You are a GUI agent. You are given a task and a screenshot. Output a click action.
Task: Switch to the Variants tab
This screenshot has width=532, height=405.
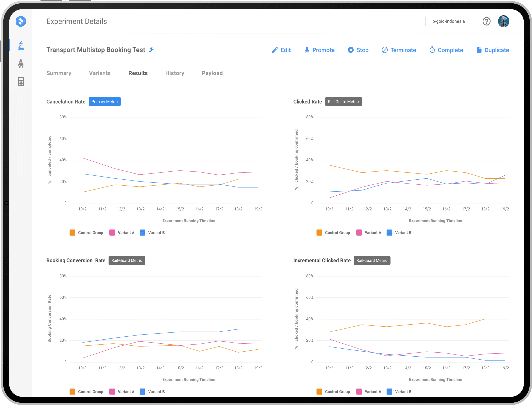[x=100, y=73]
